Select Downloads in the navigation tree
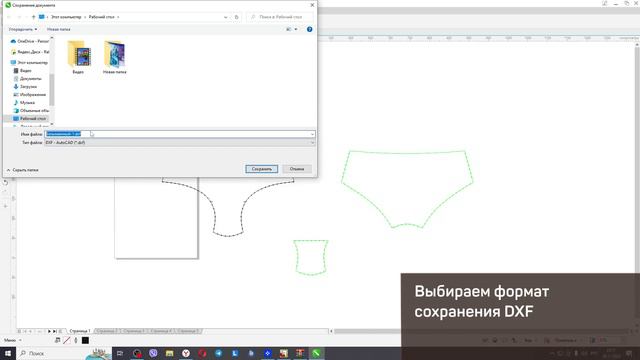Viewport: 640px width, 360px height. (x=25, y=87)
